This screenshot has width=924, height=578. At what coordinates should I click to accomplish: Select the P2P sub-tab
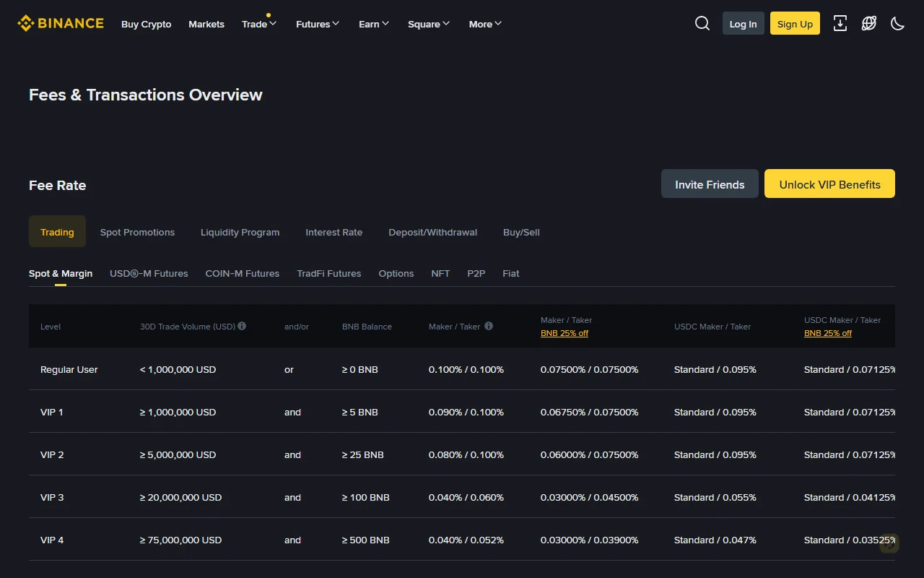click(476, 273)
